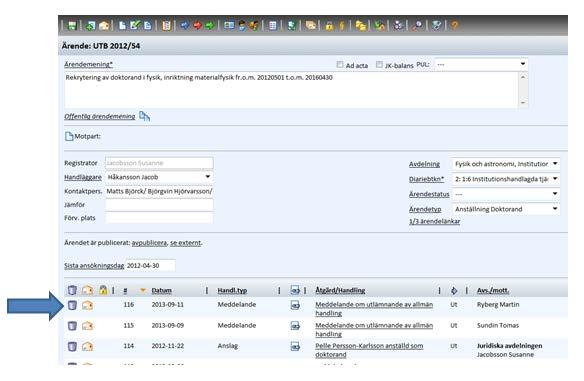Viewport: 584px width, 381px height.
Task: Open the Handläggare dropdown showing Håkansson Jacob
Action: point(159,177)
